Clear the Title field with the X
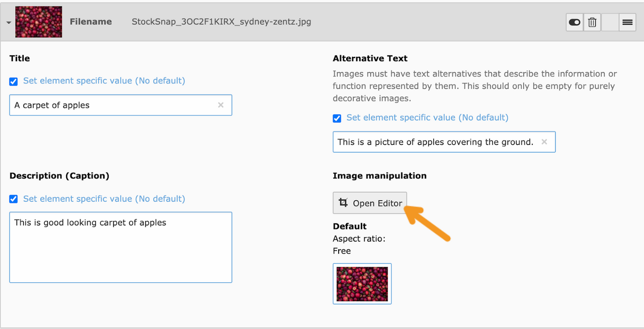 point(220,105)
